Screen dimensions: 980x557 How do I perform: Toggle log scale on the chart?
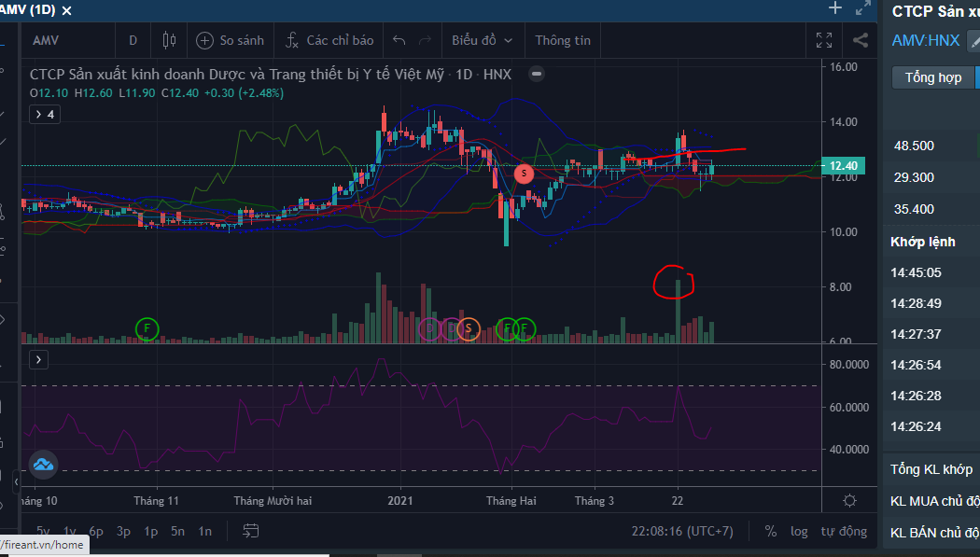click(x=799, y=531)
